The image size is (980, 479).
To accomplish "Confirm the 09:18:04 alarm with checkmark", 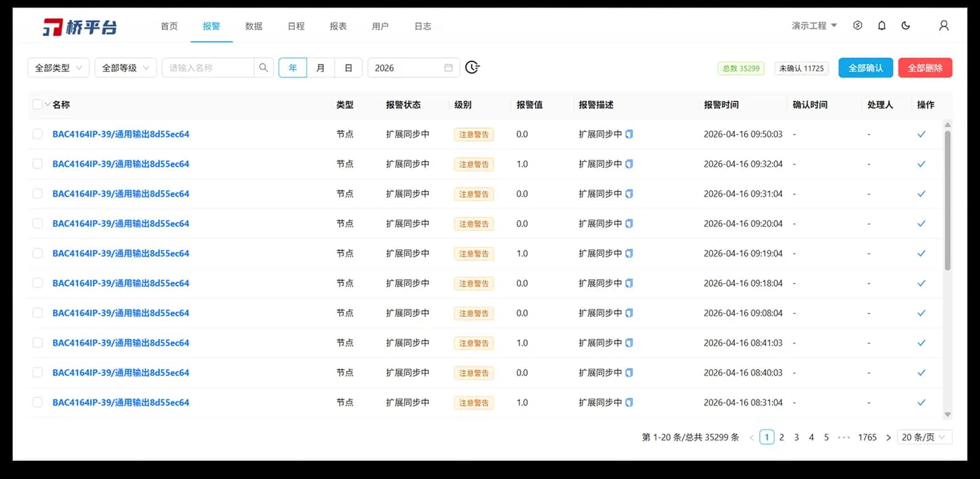I will (922, 284).
